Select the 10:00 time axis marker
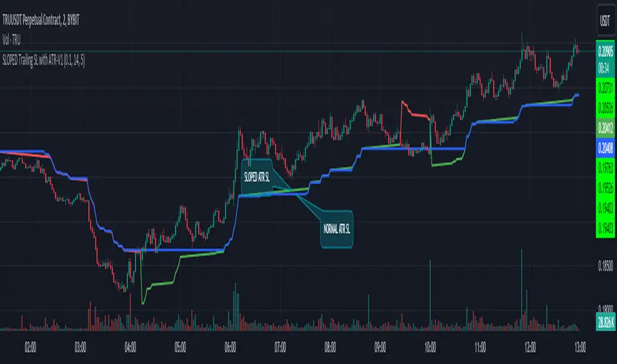The width and height of the screenshot is (617, 364). point(431,346)
